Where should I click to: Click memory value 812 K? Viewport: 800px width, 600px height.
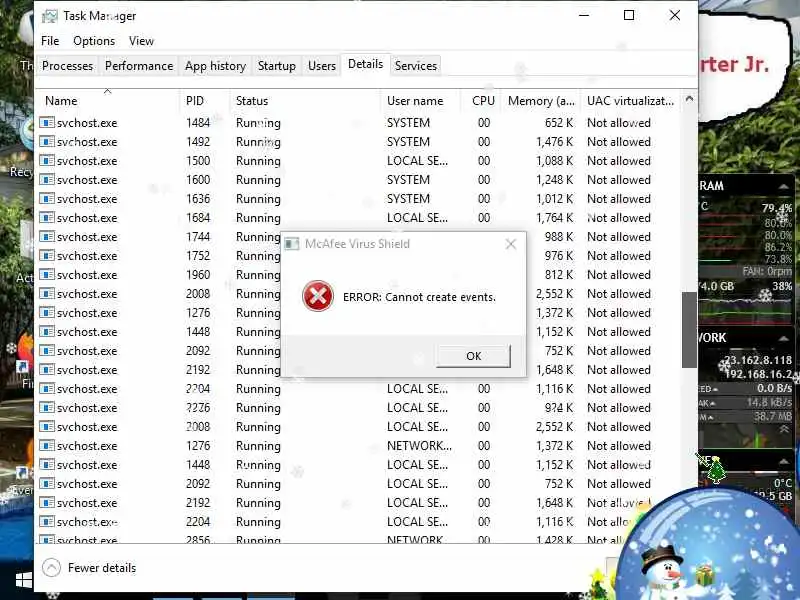tap(559, 274)
